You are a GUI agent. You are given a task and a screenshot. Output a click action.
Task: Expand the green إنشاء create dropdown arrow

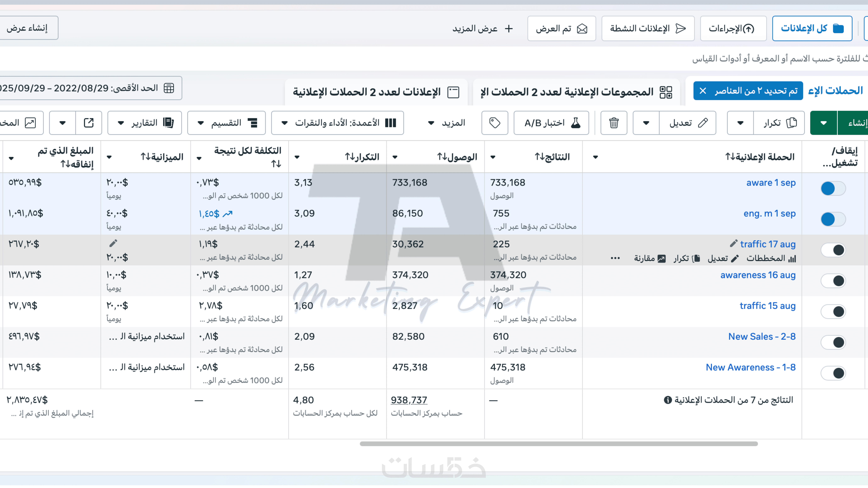(x=823, y=123)
